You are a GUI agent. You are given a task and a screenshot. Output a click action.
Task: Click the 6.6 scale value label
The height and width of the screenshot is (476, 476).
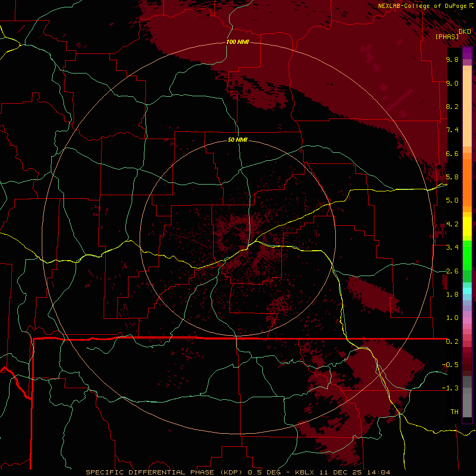click(x=452, y=153)
